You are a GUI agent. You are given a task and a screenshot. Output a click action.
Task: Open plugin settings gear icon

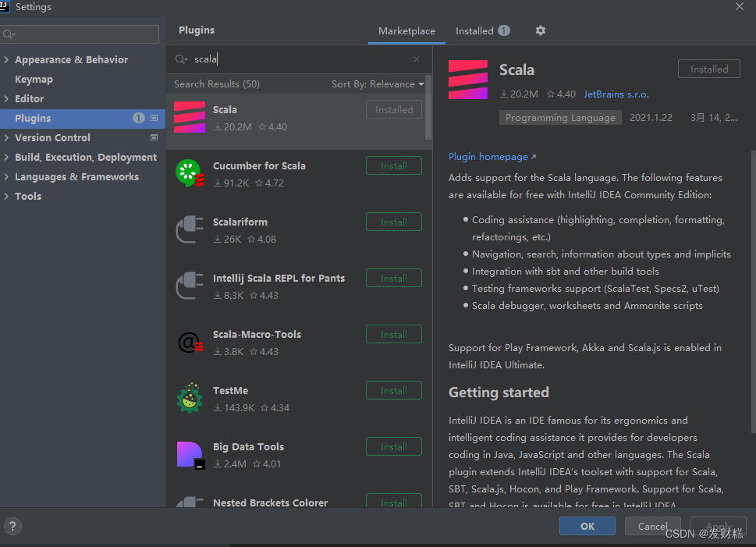point(541,30)
